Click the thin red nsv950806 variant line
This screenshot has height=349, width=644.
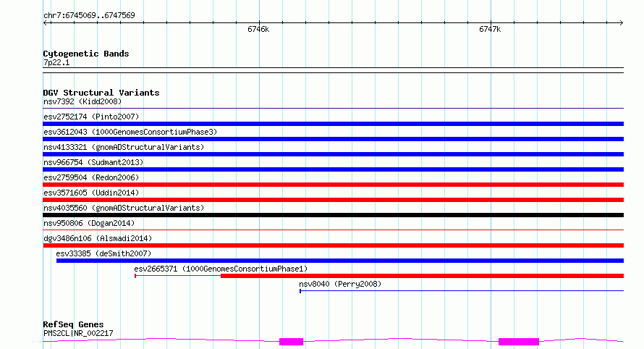click(333, 230)
